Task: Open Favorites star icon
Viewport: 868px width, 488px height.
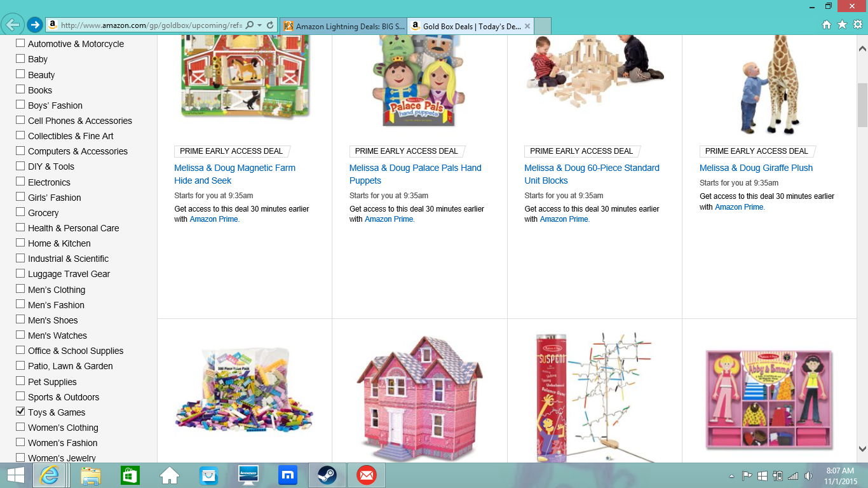Action: tap(842, 25)
